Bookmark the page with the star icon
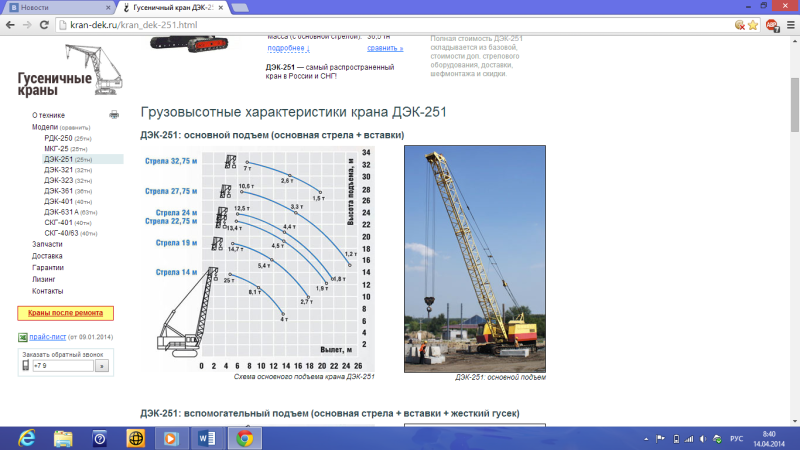The image size is (800, 450). click(753, 25)
